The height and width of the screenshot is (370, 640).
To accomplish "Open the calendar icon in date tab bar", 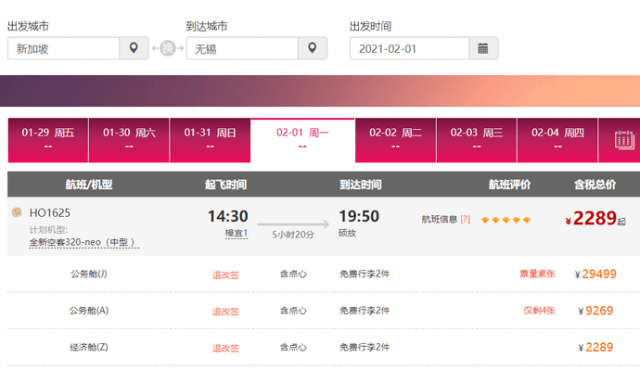I will click(624, 140).
